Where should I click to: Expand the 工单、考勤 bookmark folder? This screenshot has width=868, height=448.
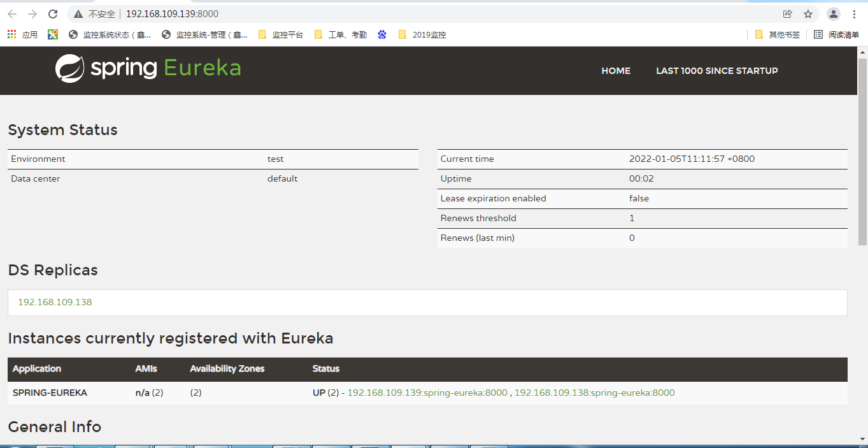341,34
